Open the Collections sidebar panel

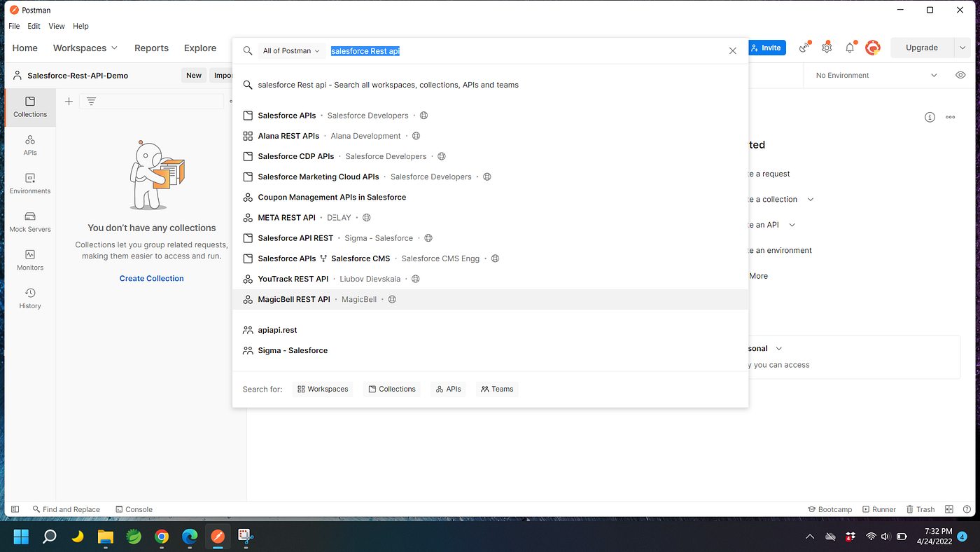pyautogui.click(x=29, y=107)
